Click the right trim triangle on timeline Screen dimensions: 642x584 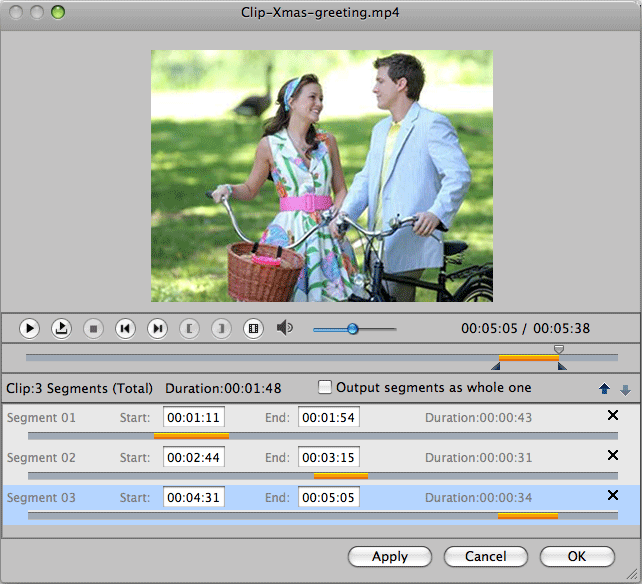click(x=562, y=366)
